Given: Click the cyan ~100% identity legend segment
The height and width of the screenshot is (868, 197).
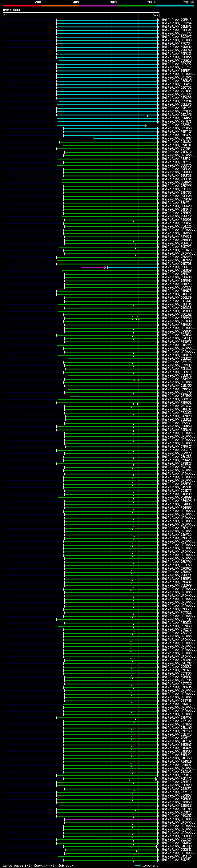Looking at the screenshot, I should pos(175,6).
